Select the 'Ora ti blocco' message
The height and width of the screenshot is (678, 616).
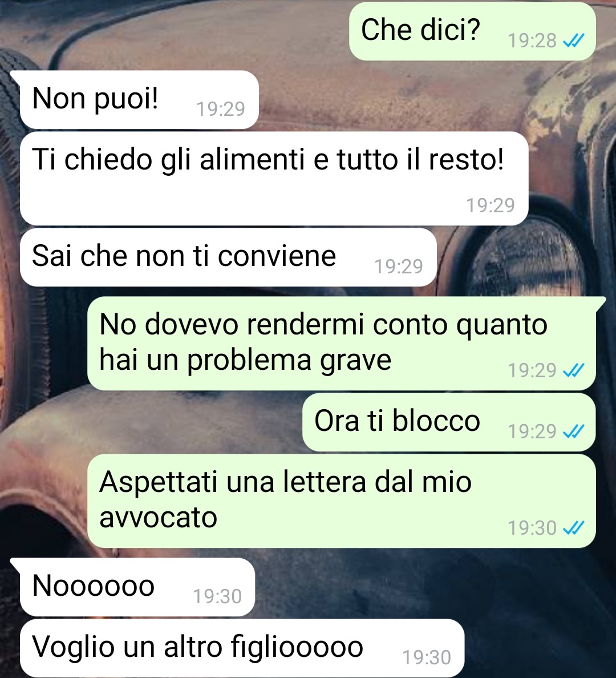coord(449,422)
